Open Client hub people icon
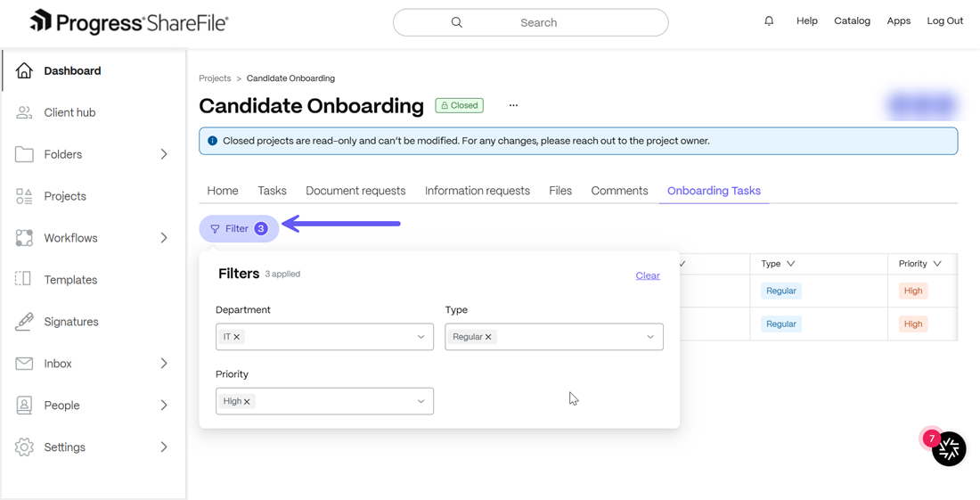Screen dimensions: 980x500 point(24,112)
